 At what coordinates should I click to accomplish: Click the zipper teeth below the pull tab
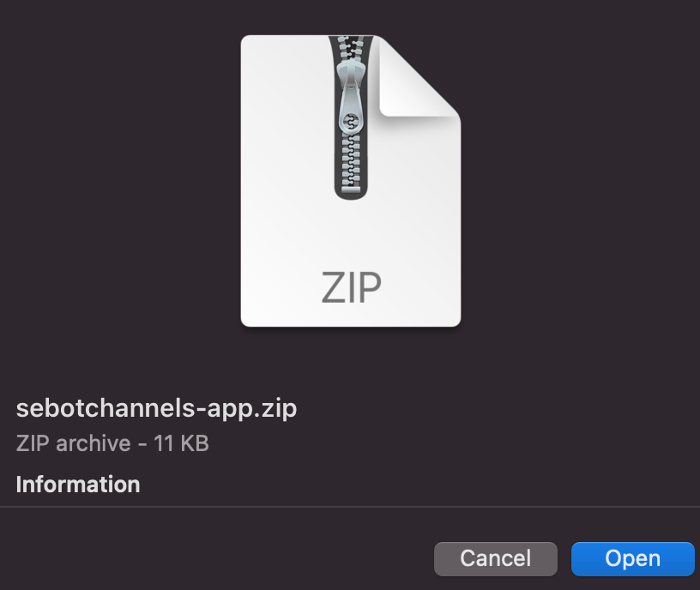click(x=351, y=163)
